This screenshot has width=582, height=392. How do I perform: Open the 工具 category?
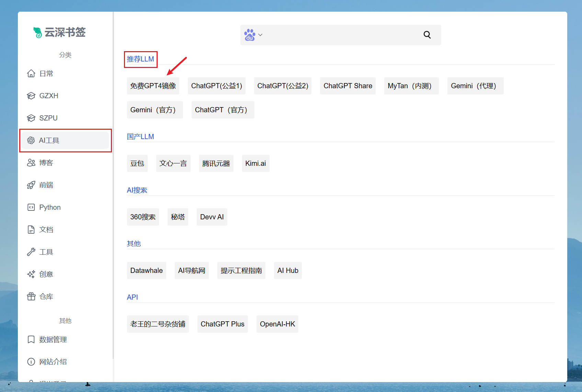click(65, 252)
